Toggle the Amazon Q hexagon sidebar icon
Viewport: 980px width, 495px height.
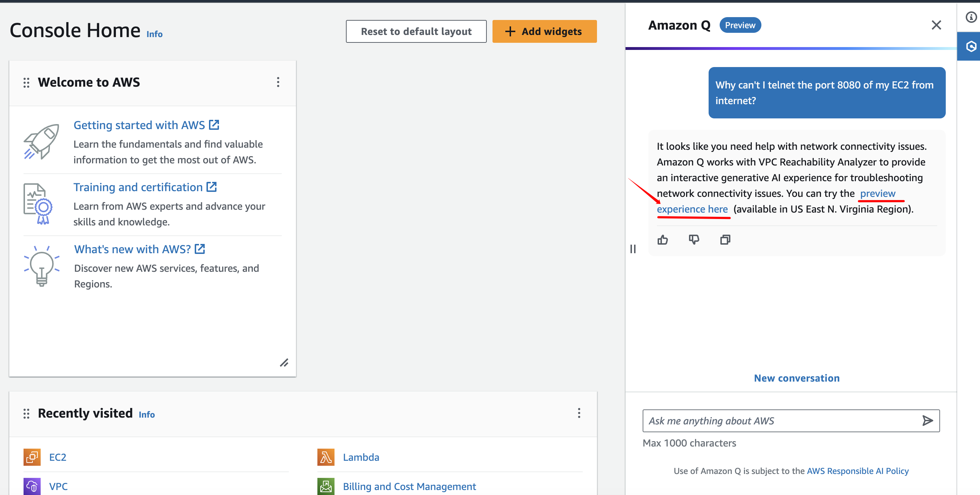[971, 46]
